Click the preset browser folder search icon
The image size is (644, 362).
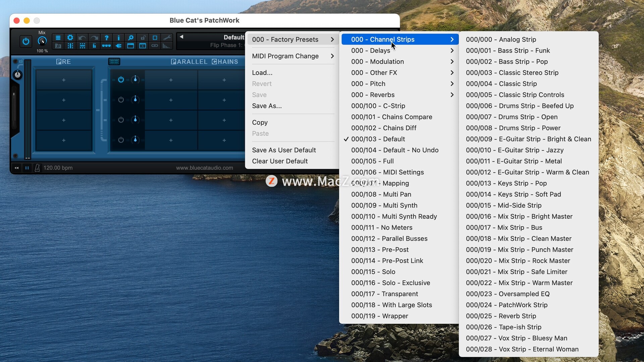point(58,46)
